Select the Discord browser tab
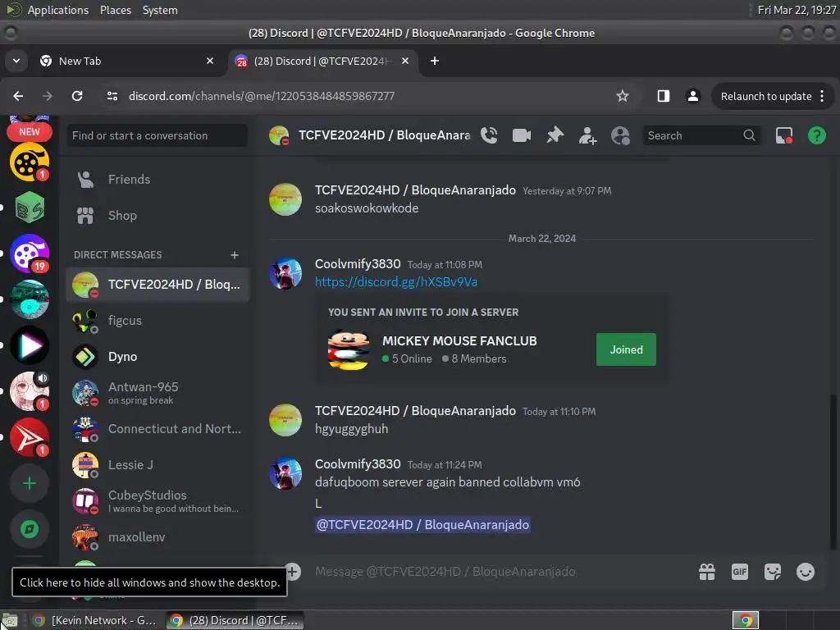 [323, 61]
